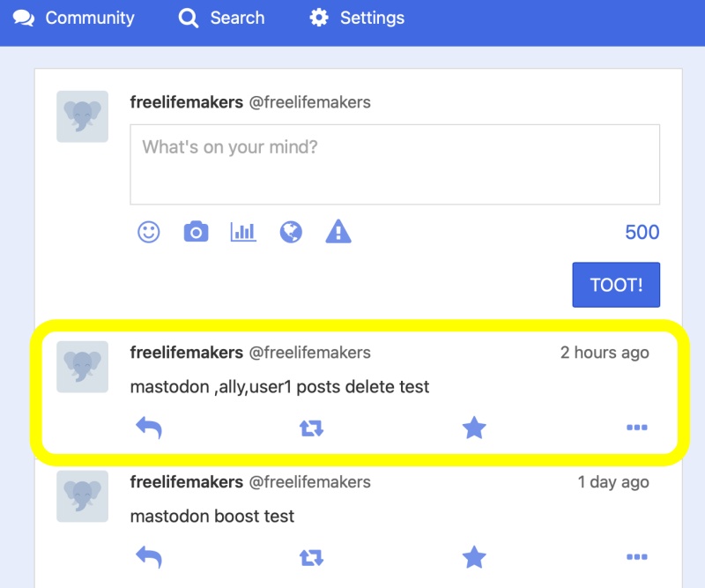Click the TOOT! button

click(x=616, y=285)
